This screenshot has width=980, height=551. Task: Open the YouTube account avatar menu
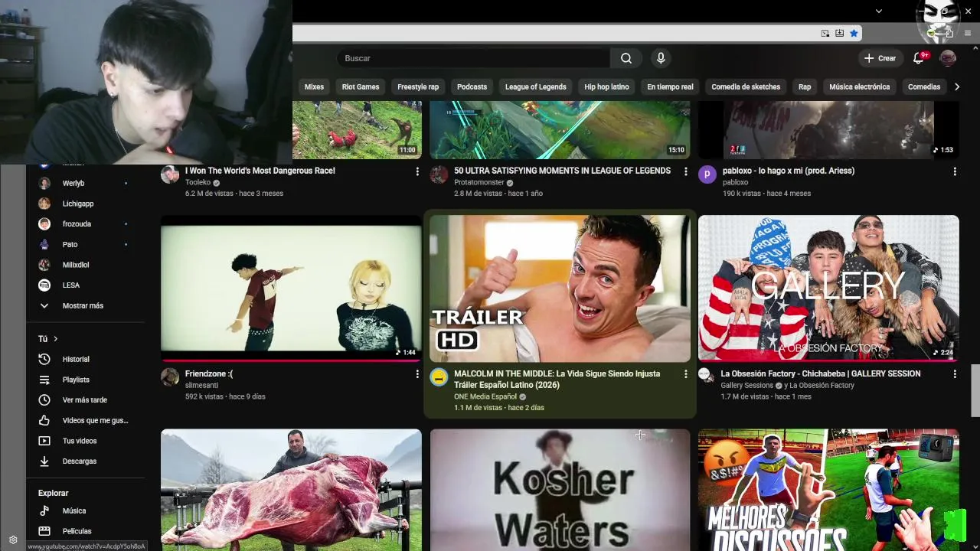pyautogui.click(x=948, y=58)
